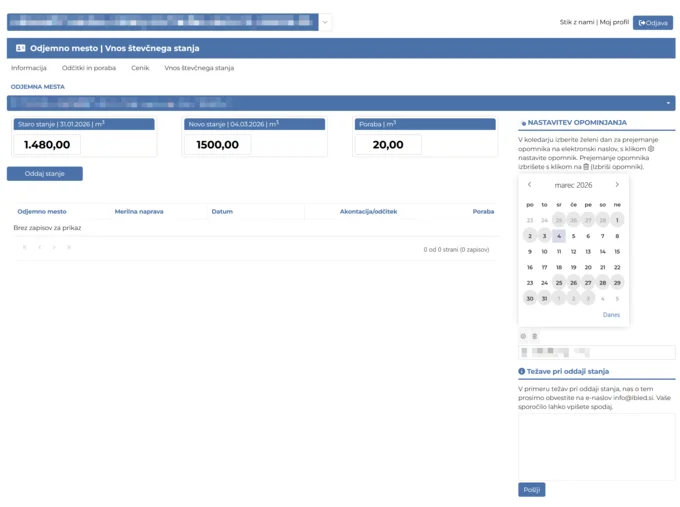This screenshot has width=680, height=507.
Task: Select March 15 in the calendar
Action: (617, 252)
